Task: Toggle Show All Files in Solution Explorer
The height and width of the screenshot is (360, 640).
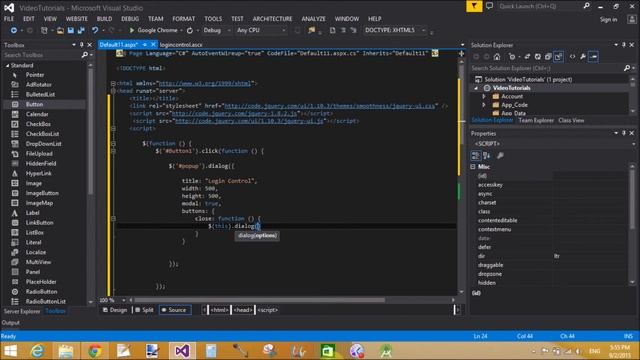Action: coord(558,57)
